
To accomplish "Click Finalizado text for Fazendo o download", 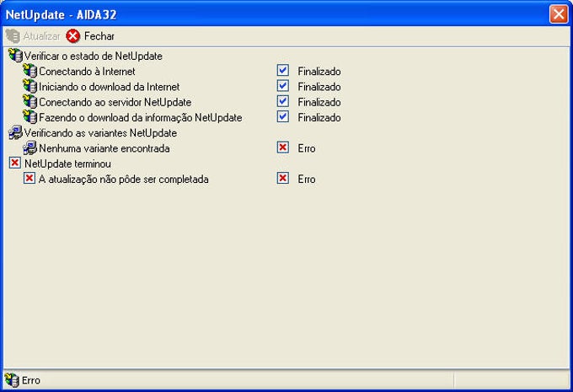I will [x=319, y=117].
